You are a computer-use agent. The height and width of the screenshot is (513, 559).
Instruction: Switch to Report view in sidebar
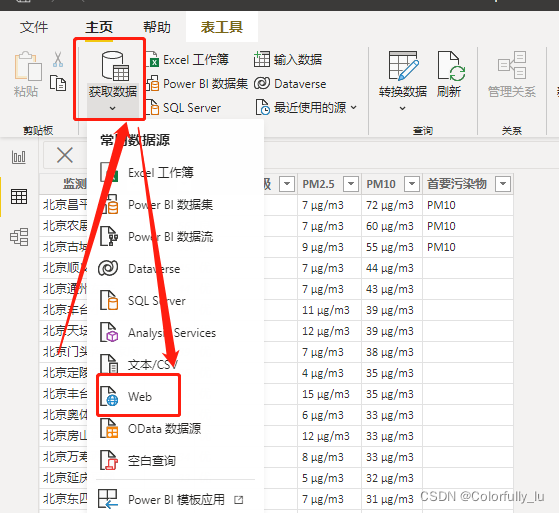click(19, 157)
